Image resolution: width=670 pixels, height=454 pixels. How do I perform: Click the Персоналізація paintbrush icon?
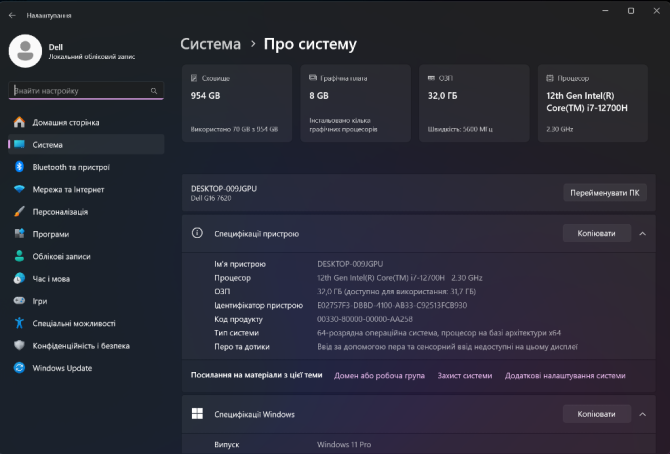tap(19, 211)
